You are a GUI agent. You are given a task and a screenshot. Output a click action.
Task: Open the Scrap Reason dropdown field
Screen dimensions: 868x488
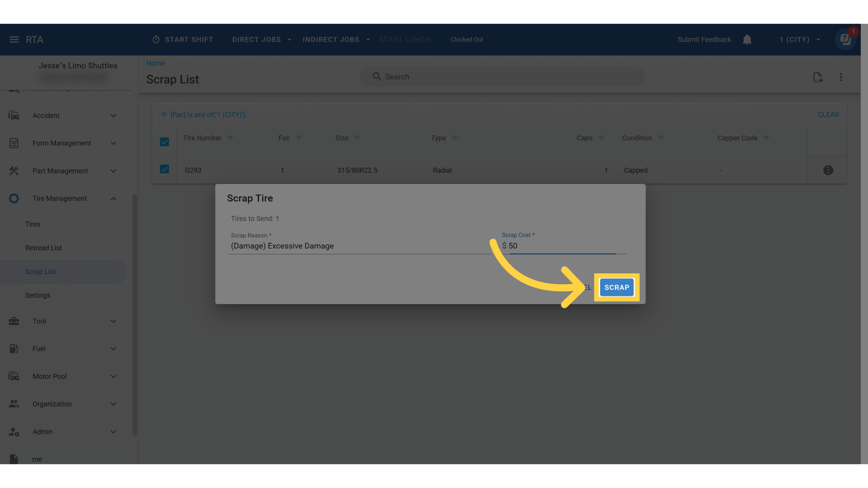(x=359, y=246)
